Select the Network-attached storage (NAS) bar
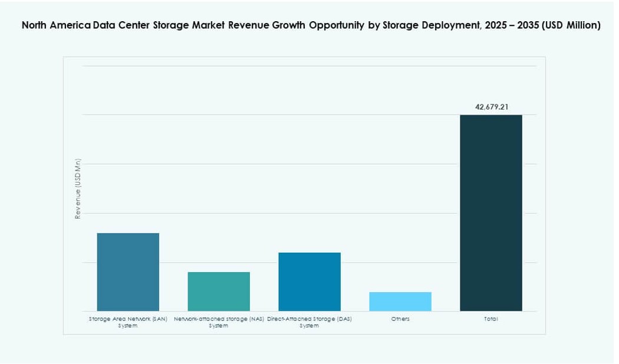 click(x=219, y=292)
